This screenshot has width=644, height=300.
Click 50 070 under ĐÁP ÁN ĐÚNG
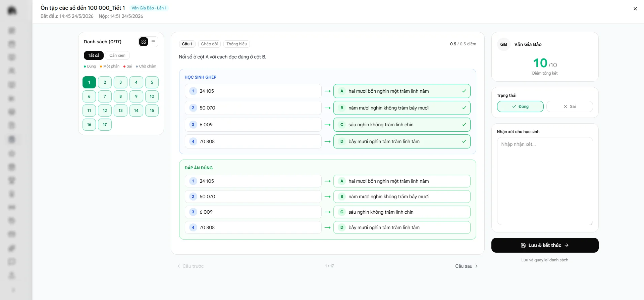[253, 197]
